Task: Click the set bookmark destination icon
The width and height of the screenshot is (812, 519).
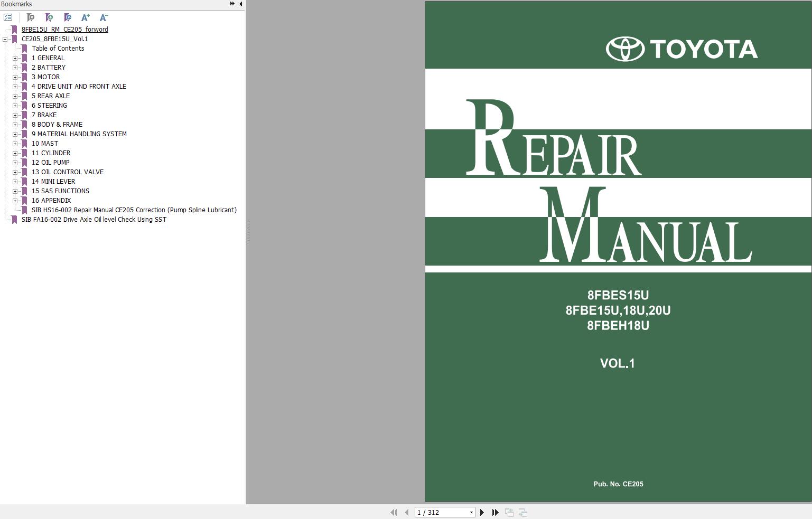Action: coord(68,17)
